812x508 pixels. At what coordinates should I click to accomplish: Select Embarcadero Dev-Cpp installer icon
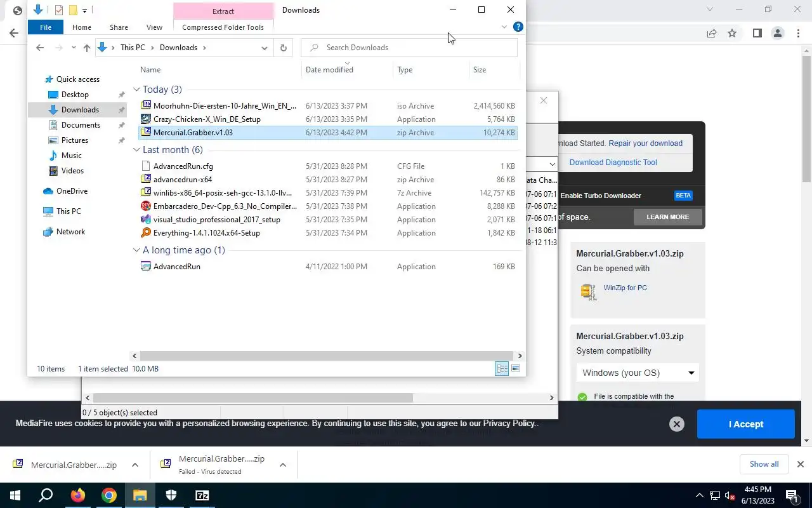146,206
